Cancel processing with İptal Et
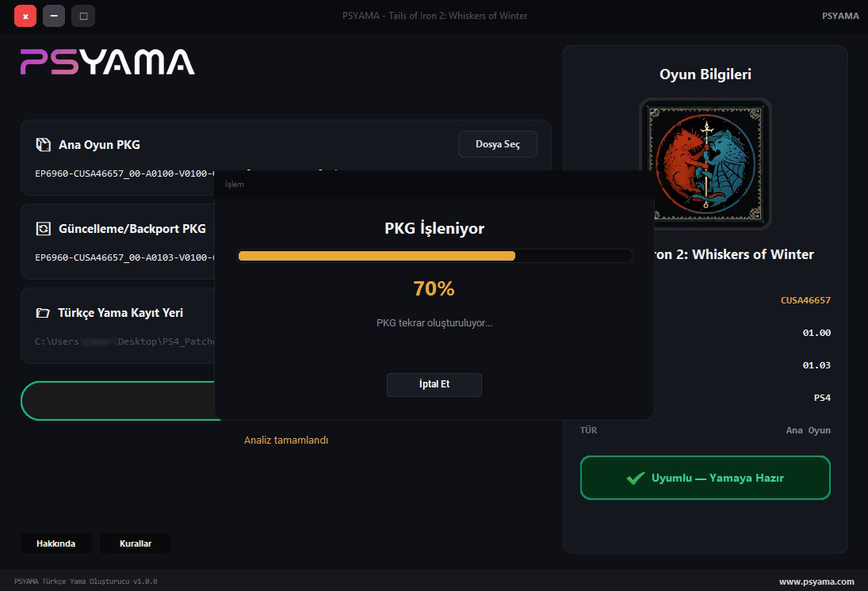Screen dimensions: 868x591 pos(434,384)
